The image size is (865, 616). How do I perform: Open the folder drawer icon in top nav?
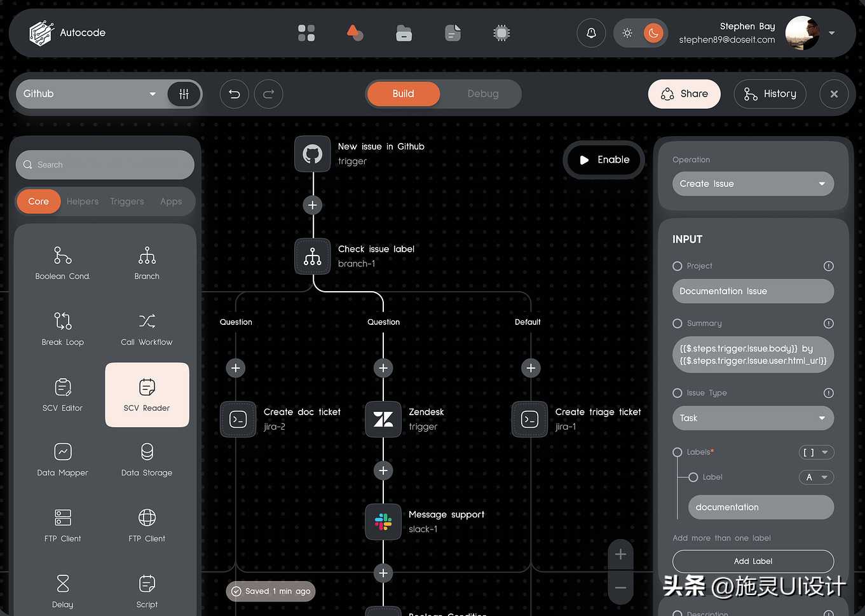(404, 33)
